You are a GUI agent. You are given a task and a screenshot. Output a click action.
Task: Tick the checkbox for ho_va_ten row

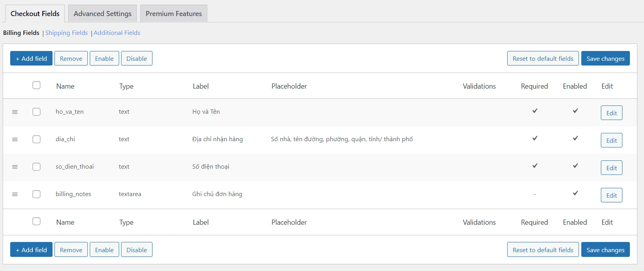coord(36,112)
